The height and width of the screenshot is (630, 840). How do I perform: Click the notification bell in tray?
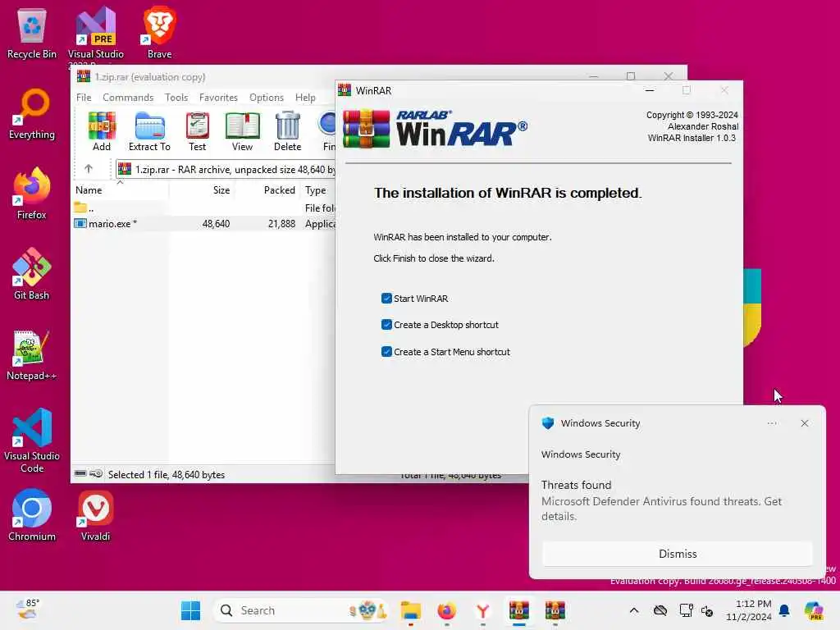(x=784, y=610)
